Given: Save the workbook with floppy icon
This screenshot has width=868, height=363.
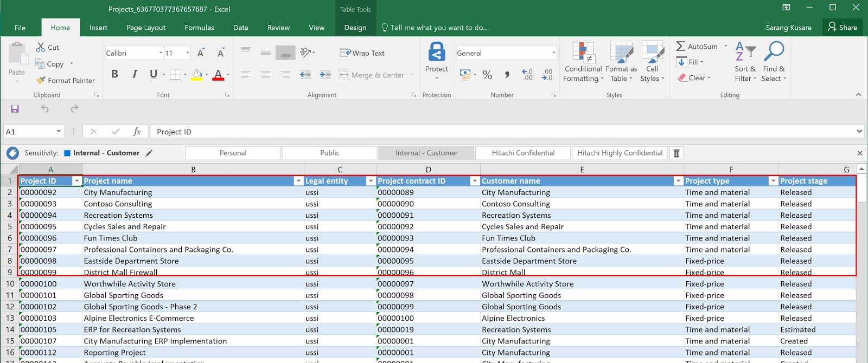Looking at the screenshot, I should pyautogui.click(x=15, y=109).
